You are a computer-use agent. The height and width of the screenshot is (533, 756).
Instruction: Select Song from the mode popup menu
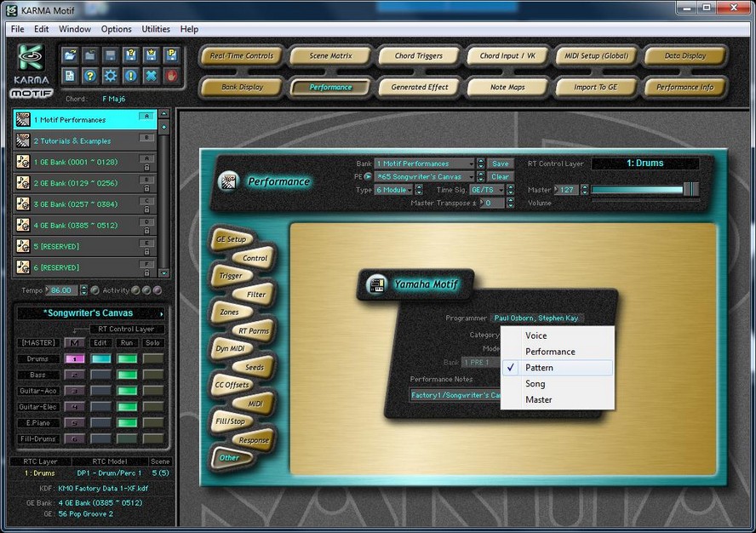[535, 384]
